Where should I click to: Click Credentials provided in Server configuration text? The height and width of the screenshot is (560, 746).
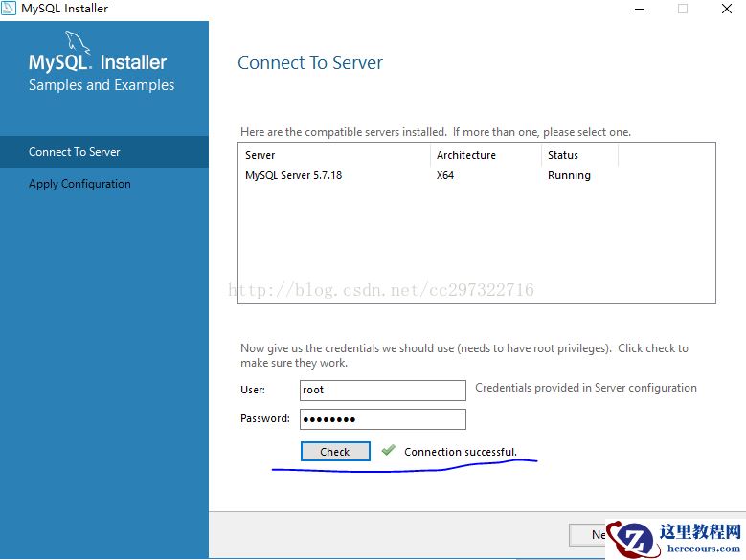pos(586,388)
